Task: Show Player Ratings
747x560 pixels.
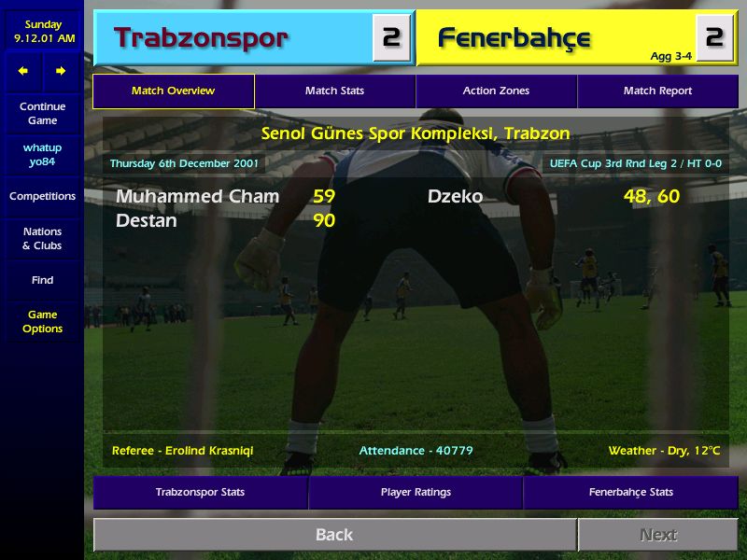Action: click(x=416, y=493)
